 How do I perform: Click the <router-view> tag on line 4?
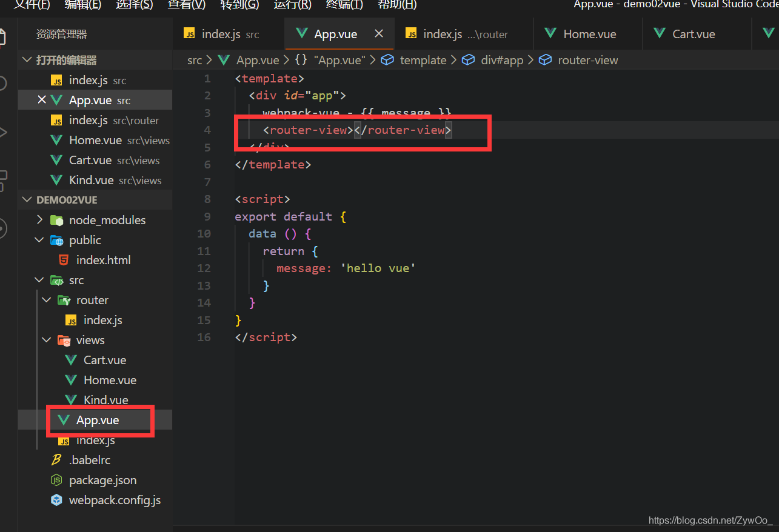click(x=309, y=130)
